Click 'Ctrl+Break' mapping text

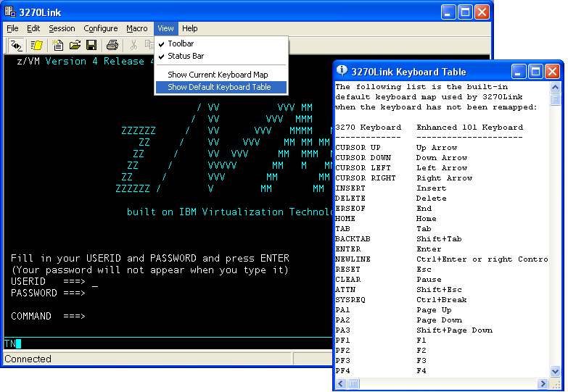click(x=442, y=300)
